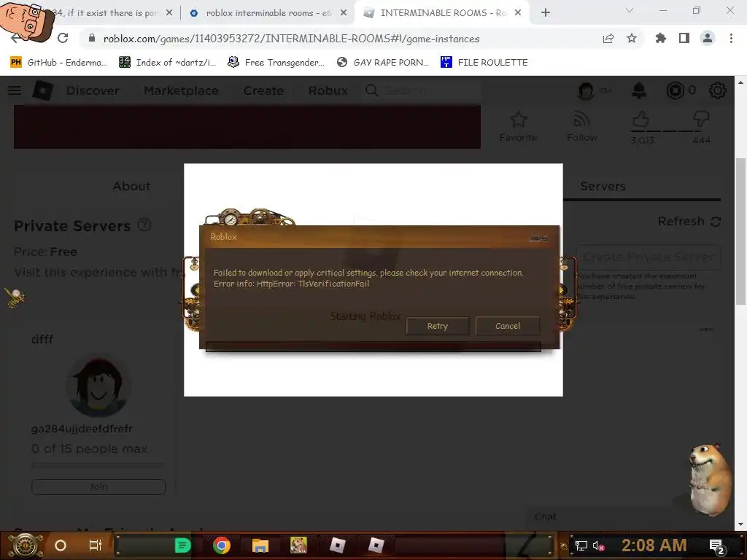747x560 pixels.
Task: Click the page vertical scrollbar
Action: coord(740,231)
